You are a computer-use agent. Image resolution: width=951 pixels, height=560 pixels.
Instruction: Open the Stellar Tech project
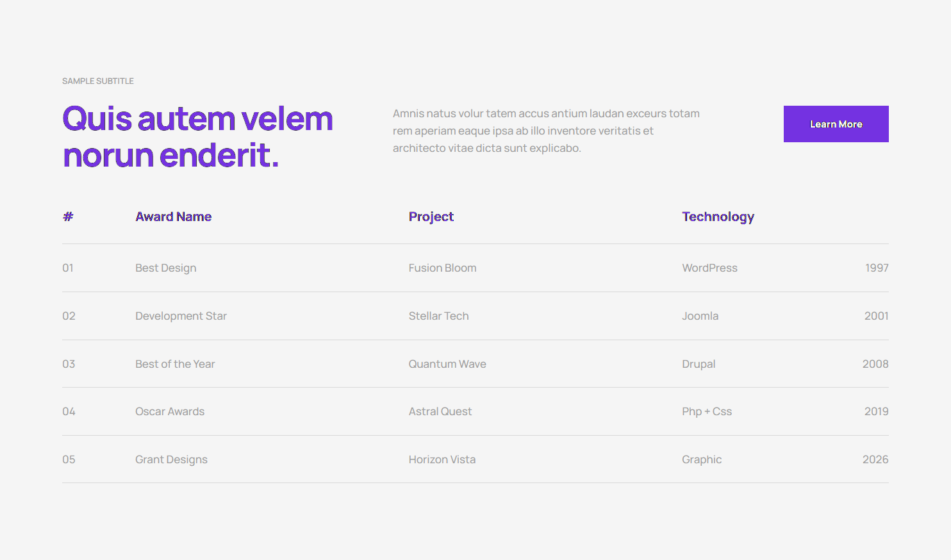point(438,316)
